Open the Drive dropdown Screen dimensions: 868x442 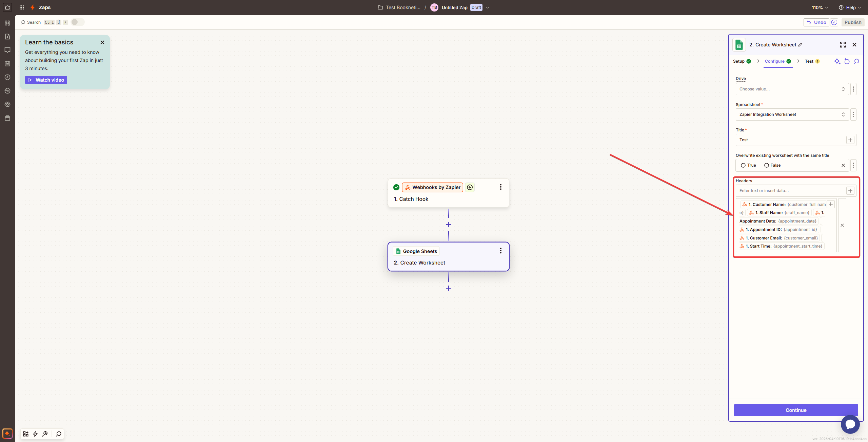point(792,89)
